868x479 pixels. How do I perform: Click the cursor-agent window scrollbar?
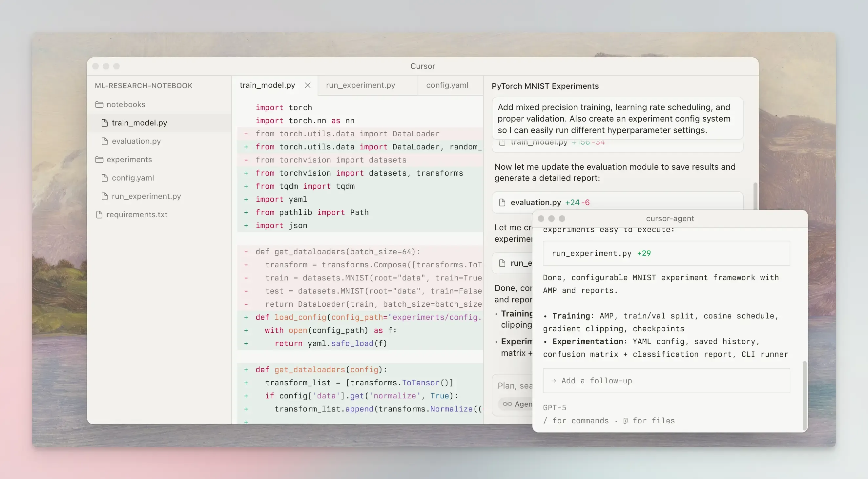click(804, 395)
